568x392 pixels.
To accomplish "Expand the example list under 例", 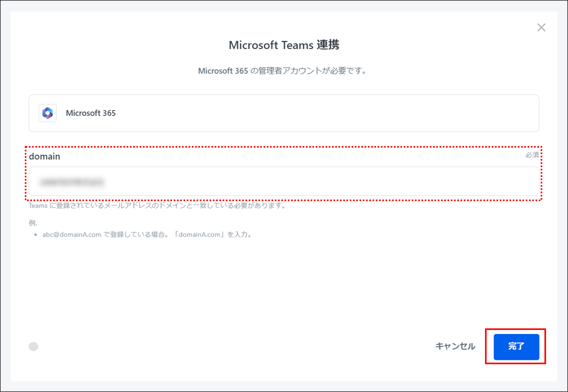I will pos(148,235).
